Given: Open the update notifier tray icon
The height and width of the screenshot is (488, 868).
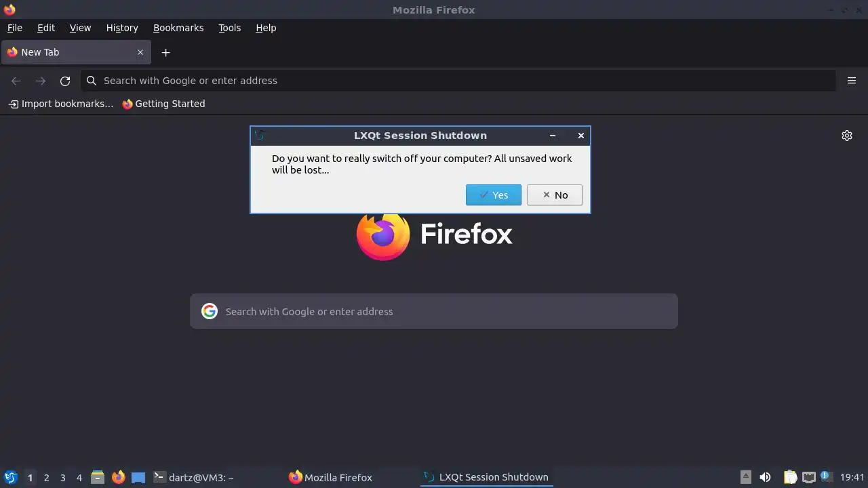Looking at the screenshot, I should [x=826, y=477].
